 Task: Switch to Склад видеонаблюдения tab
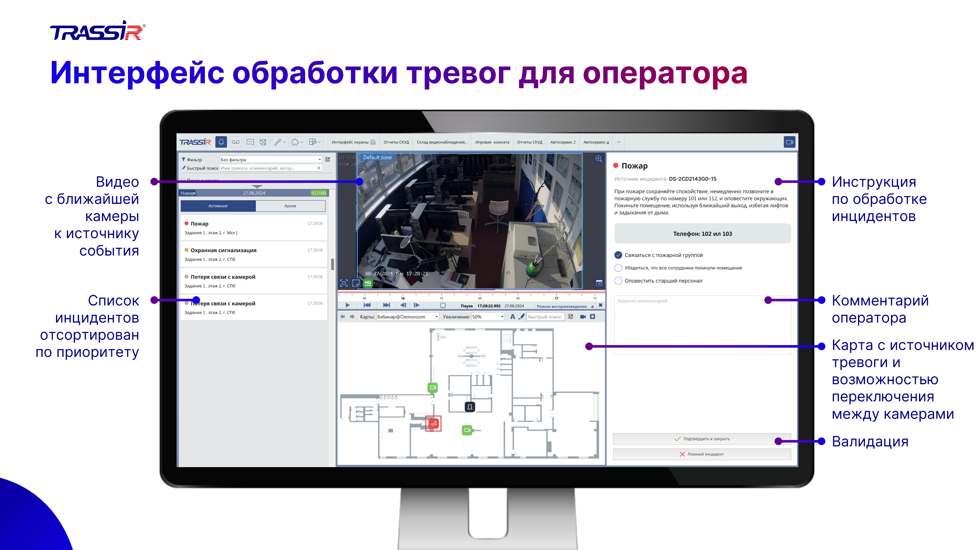[x=442, y=142]
